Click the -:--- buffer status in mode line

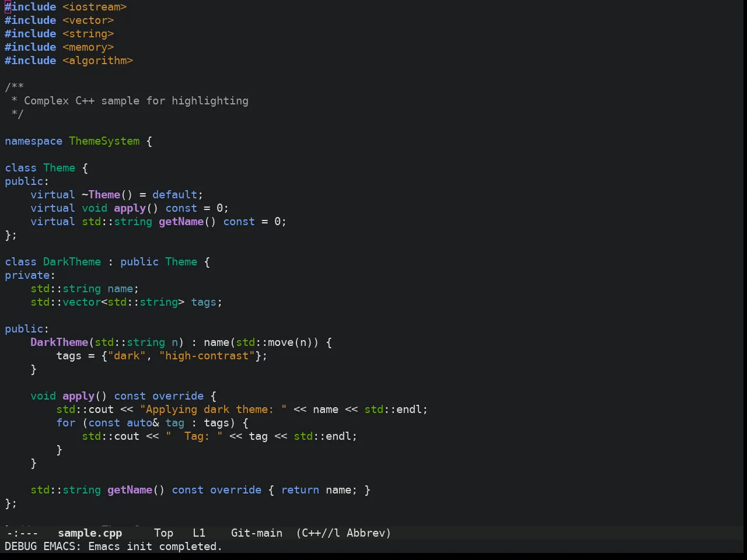coord(22,533)
